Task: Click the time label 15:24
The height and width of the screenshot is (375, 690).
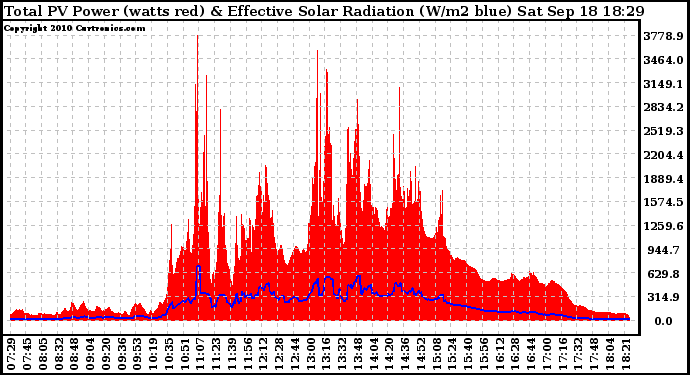Action: tap(452, 354)
